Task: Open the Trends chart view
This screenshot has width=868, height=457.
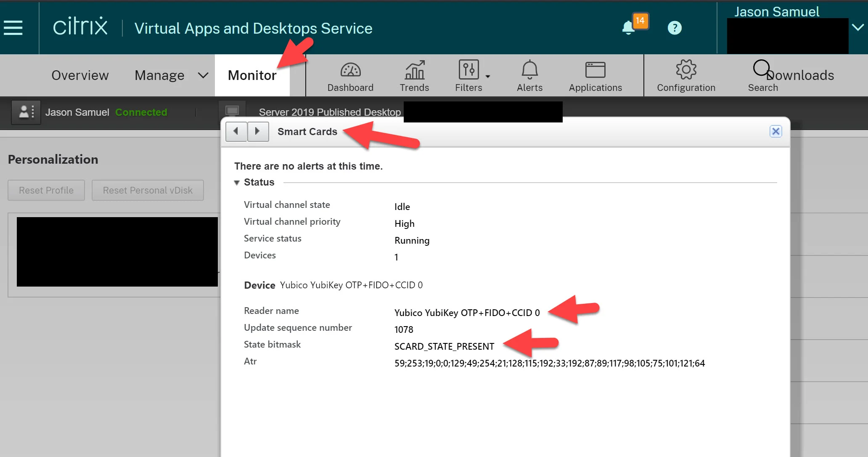Action: click(x=414, y=77)
